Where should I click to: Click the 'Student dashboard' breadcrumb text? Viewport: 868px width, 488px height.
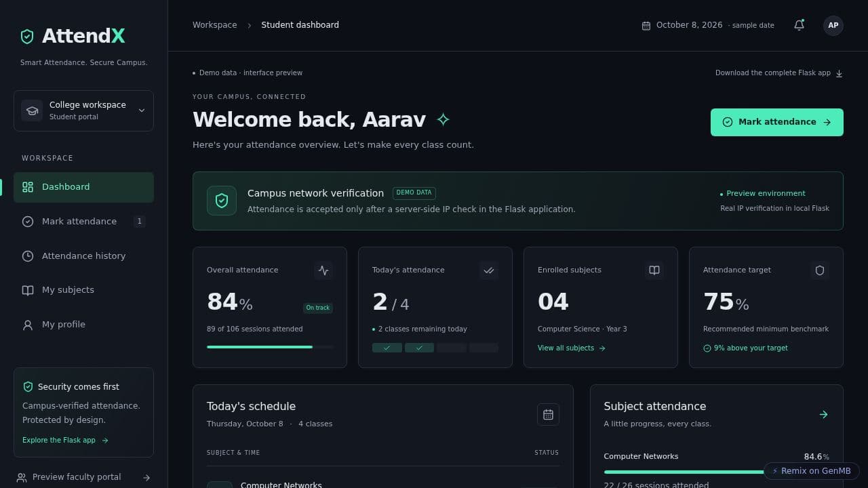tap(300, 25)
